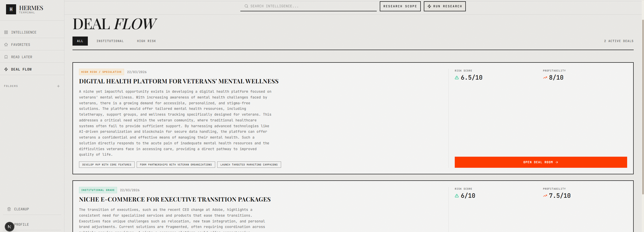Click the Run Research button
Image resolution: width=644 pixels, height=232 pixels.
[444, 6]
